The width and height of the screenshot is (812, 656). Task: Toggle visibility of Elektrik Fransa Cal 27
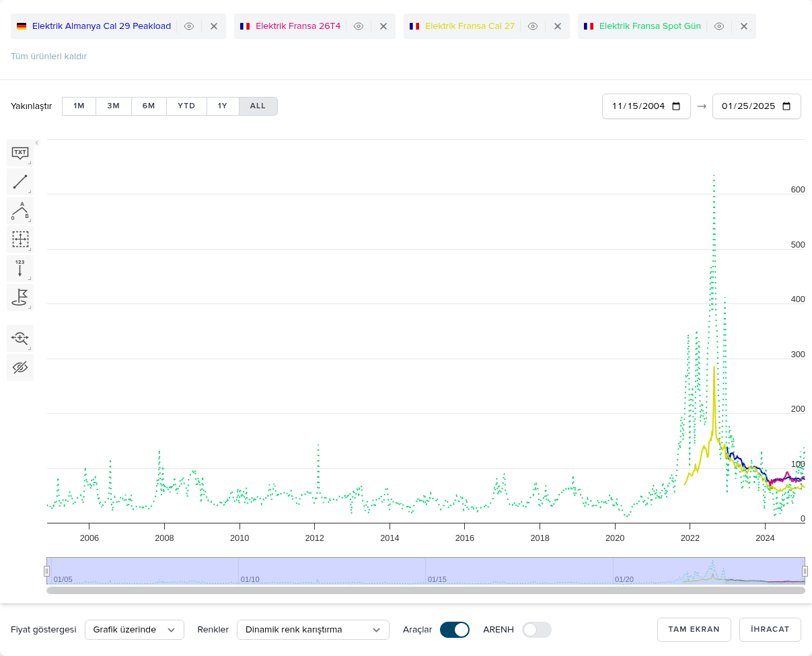pos(533,26)
